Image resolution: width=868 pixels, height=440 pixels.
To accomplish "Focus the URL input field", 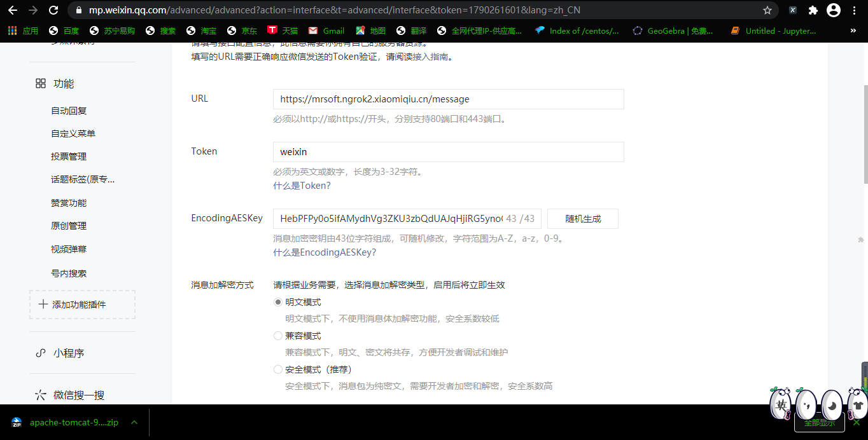I will coord(448,99).
